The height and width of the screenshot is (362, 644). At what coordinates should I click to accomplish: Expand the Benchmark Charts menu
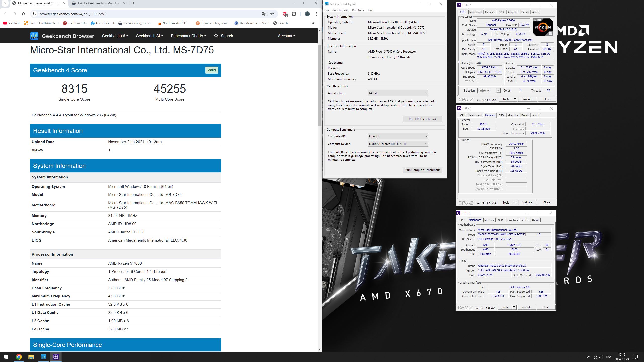pyautogui.click(x=188, y=36)
